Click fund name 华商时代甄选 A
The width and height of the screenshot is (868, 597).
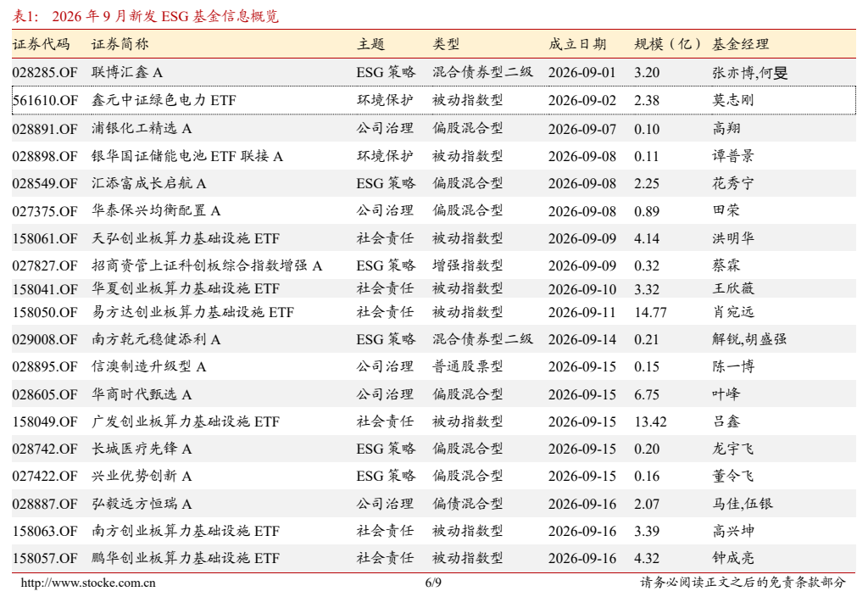142,394
